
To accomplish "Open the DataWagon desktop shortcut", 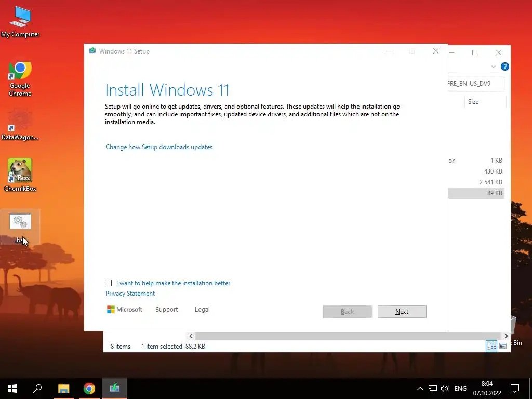I will pyautogui.click(x=20, y=124).
